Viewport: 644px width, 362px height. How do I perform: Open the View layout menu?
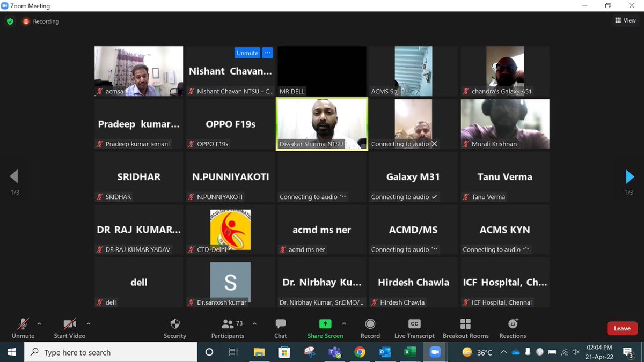click(626, 20)
